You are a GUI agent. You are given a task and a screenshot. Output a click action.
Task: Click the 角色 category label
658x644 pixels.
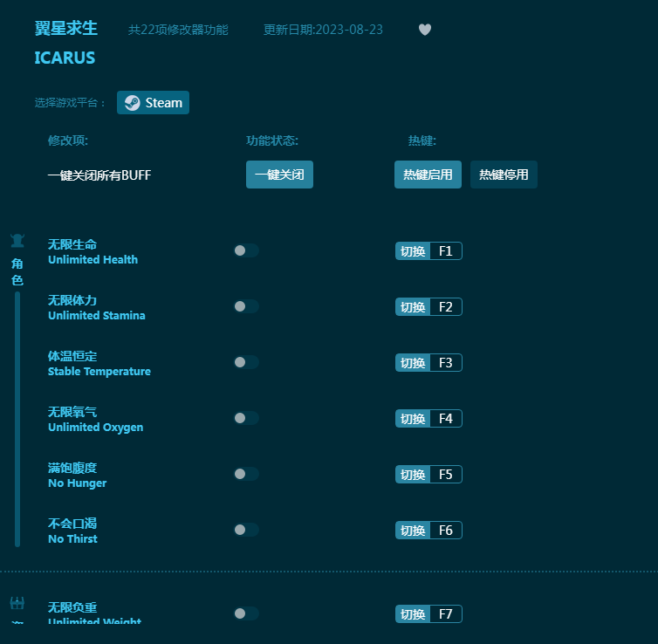point(17,272)
